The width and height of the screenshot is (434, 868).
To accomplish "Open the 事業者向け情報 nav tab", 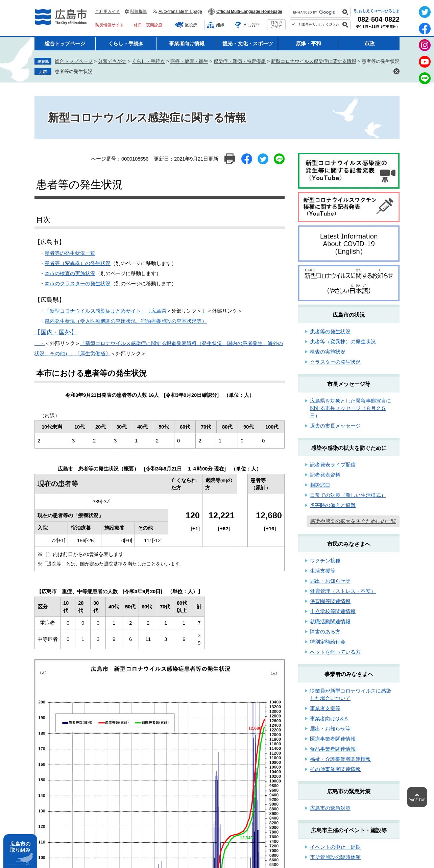I will (187, 44).
